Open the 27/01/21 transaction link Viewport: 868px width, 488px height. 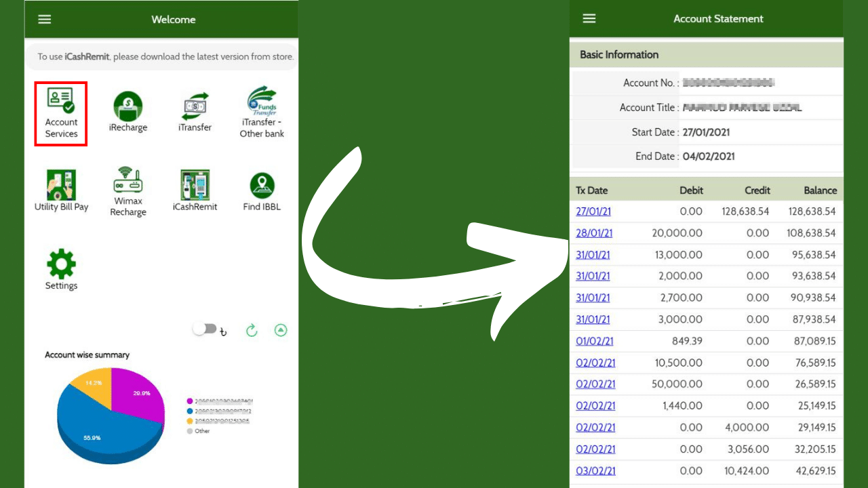[x=593, y=211]
